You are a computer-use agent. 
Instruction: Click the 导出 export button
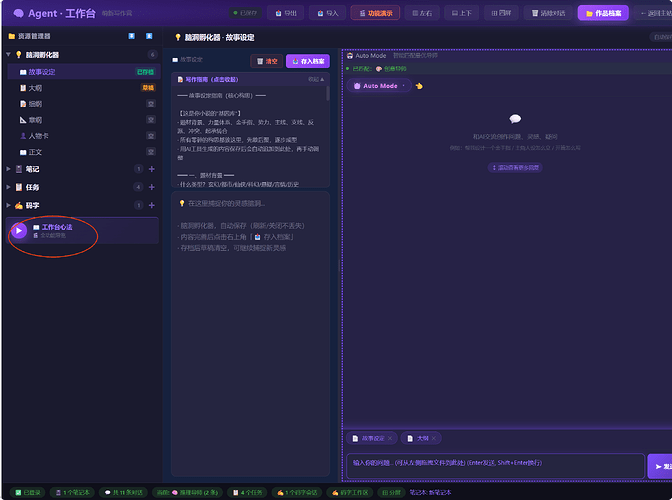[286, 13]
